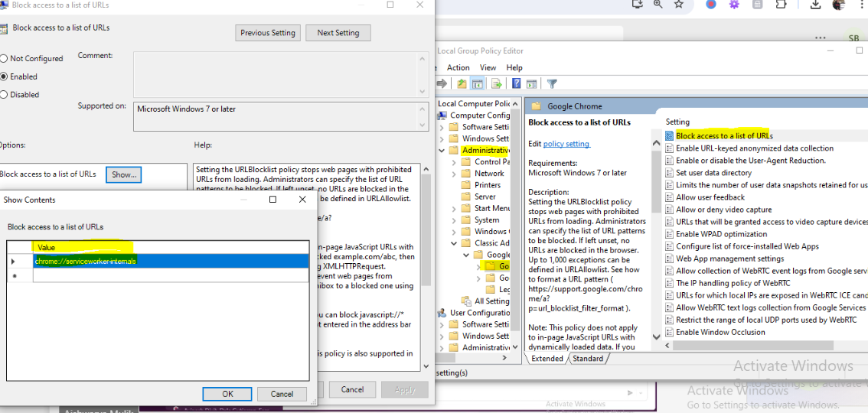
Task: Switch to the Standard tab
Action: click(x=587, y=359)
